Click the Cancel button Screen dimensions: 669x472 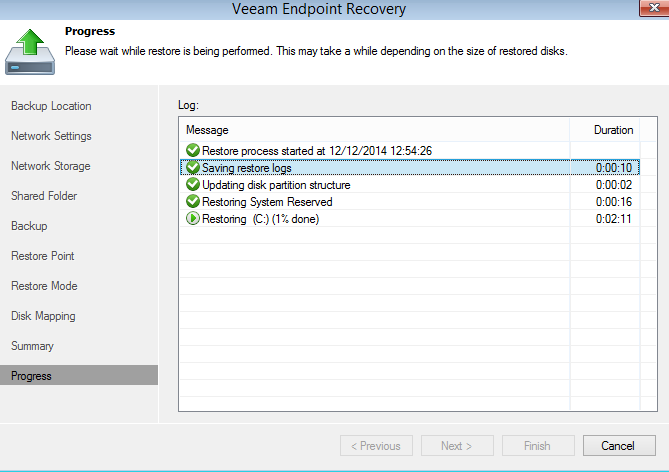pos(619,446)
